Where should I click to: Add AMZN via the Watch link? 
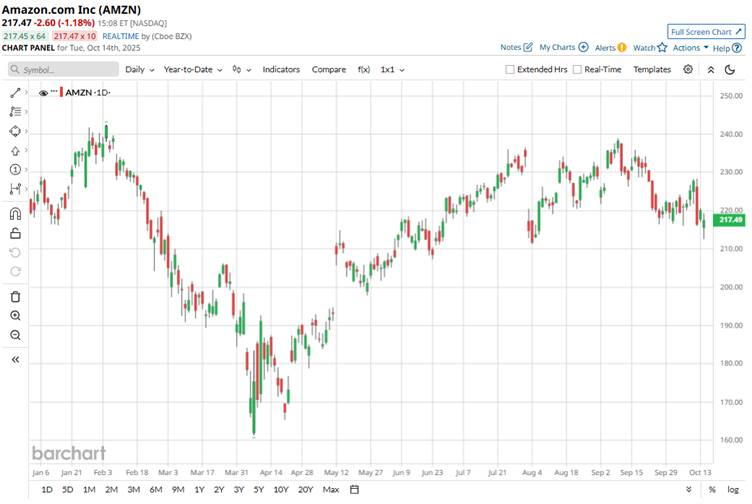pos(650,47)
